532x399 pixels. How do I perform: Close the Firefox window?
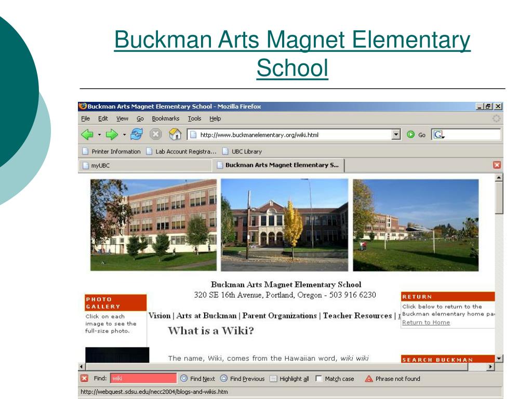[498, 106]
